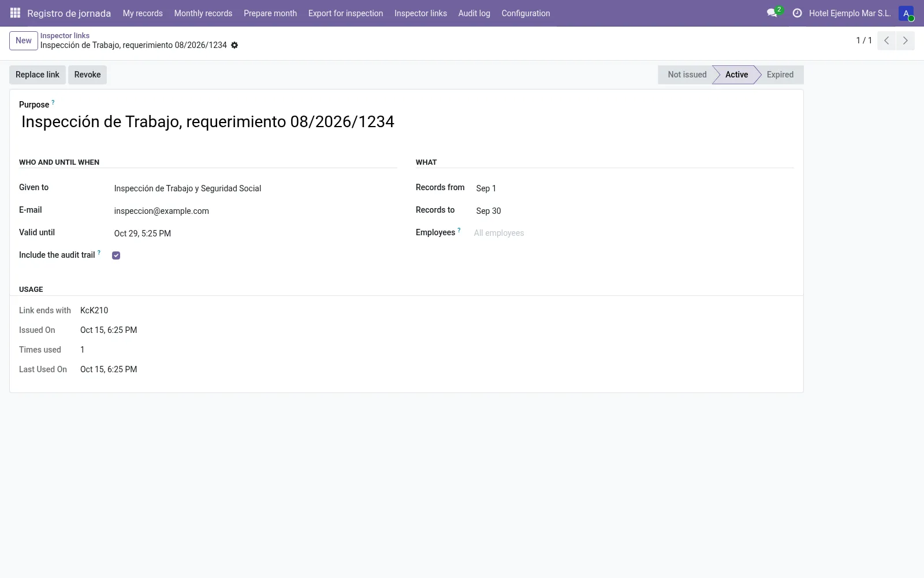The width and height of the screenshot is (924, 578).
Task: Click the Times used value 1
Action: tap(83, 350)
